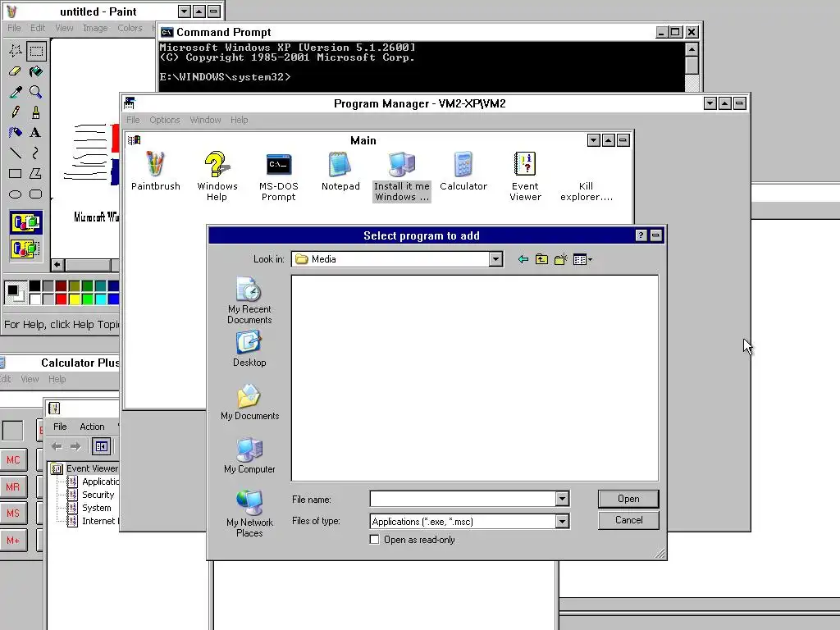840x630 pixels.
Task: Select the Rectangle shape tool in Paint
Action: [16, 174]
